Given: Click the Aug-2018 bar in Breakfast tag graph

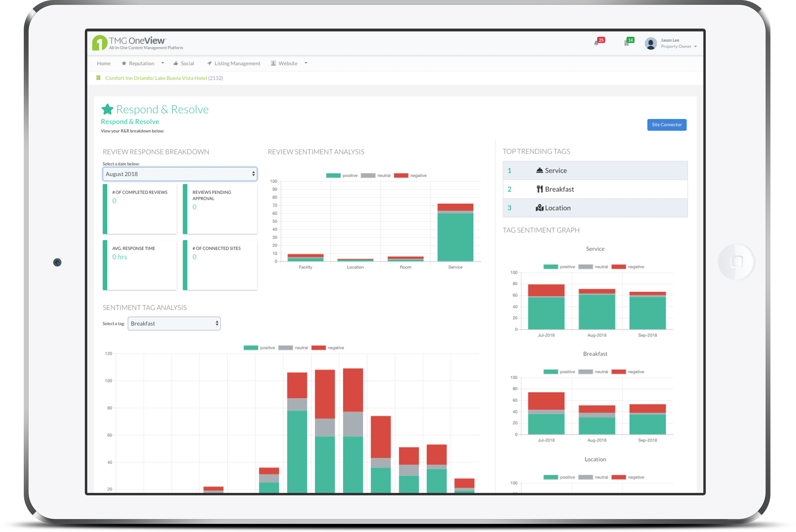Looking at the screenshot, I should [597, 420].
